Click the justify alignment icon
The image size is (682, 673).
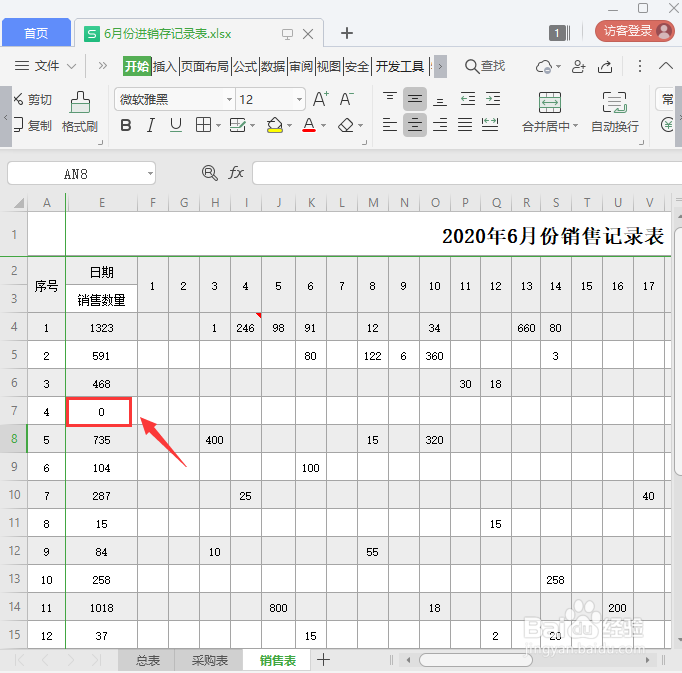(465, 125)
